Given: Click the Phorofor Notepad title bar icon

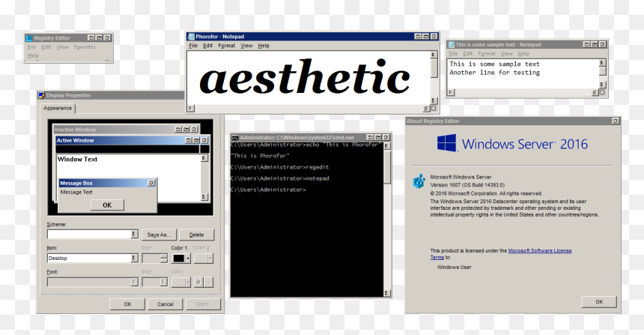Looking at the screenshot, I should (191, 37).
